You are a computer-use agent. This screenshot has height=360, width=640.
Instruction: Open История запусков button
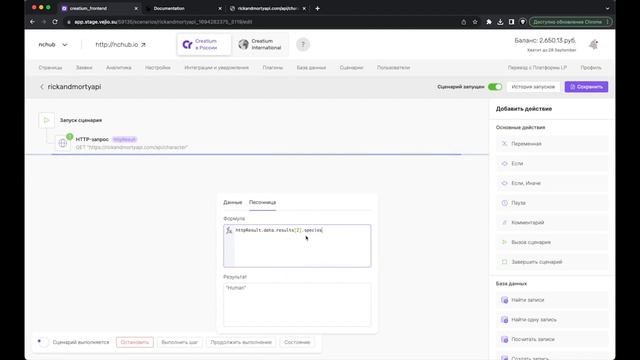click(533, 87)
